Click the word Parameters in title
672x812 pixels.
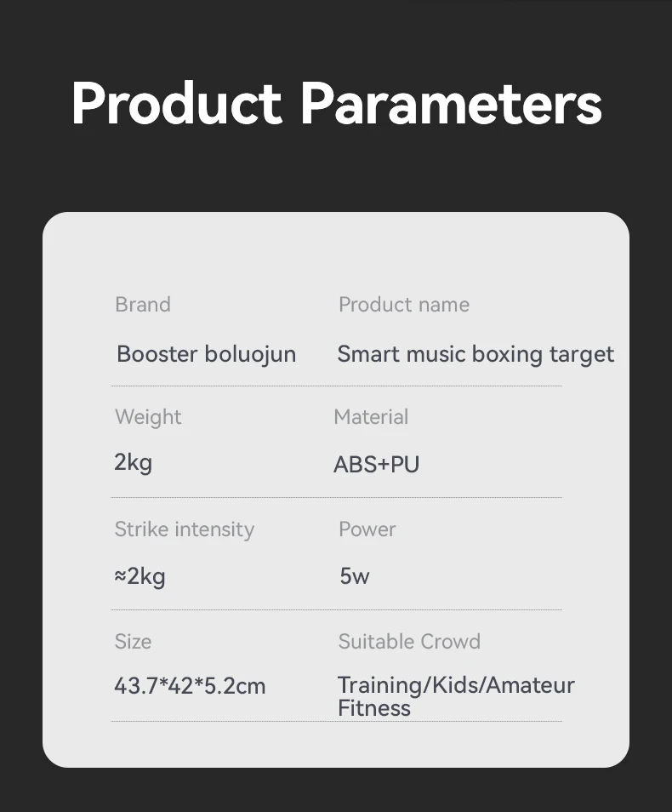pyautogui.click(x=451, y=104)
